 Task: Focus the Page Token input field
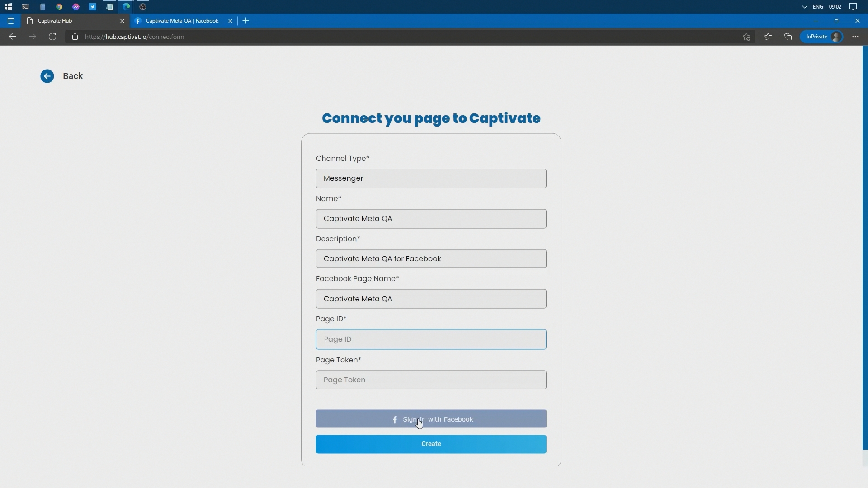tap(431, 380)
